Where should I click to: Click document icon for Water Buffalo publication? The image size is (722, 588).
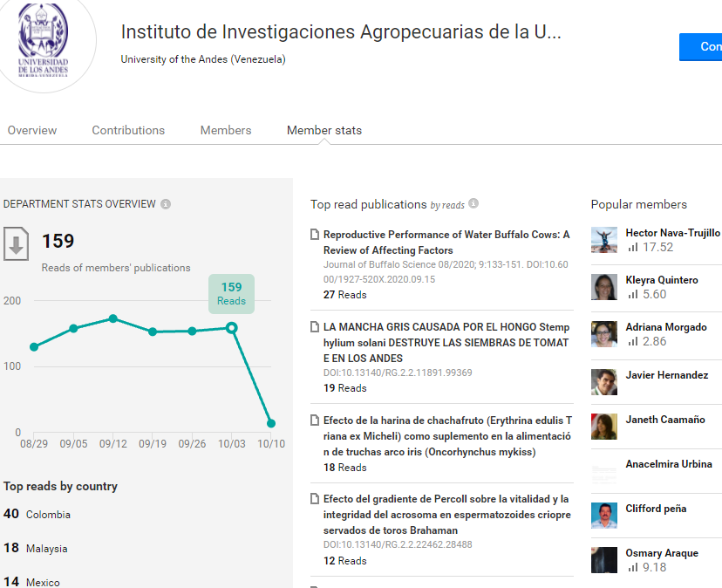point(315,235)
